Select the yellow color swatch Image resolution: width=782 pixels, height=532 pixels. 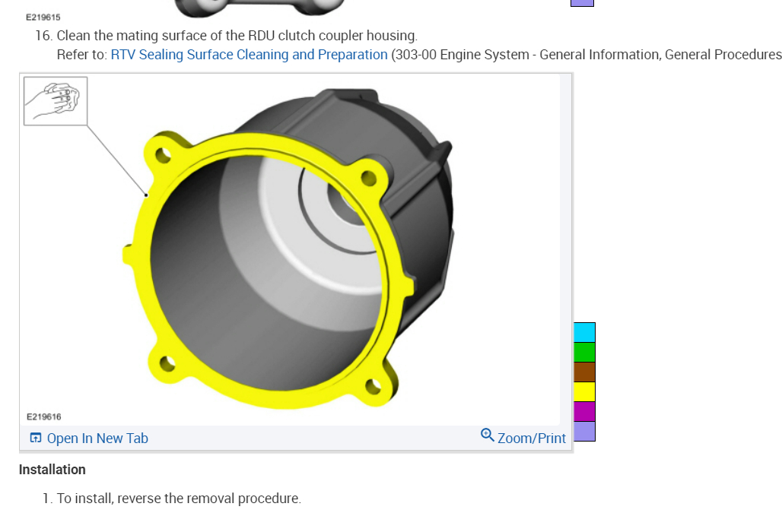pyautogui.click(x=584, y=392)
